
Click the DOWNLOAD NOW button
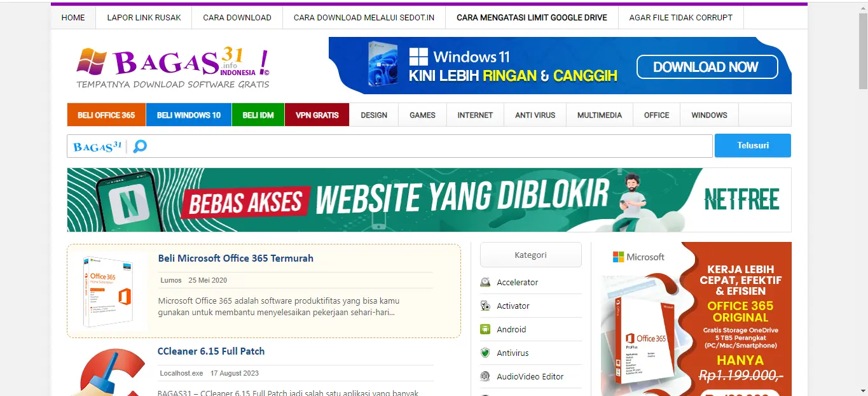pyautogui.click(x=706, y=66)
